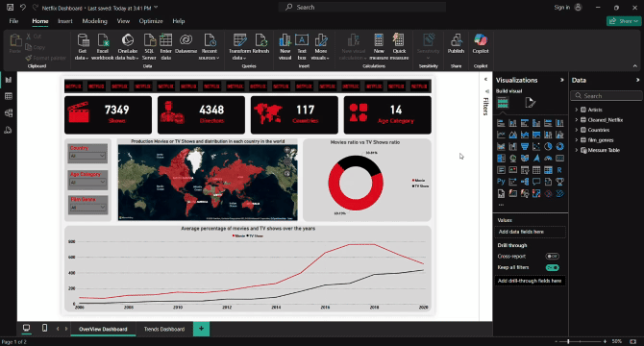Toggle the Cross-report drill through switch
Viewport: 644px width, 346px height.
click(x=552, y=256)
